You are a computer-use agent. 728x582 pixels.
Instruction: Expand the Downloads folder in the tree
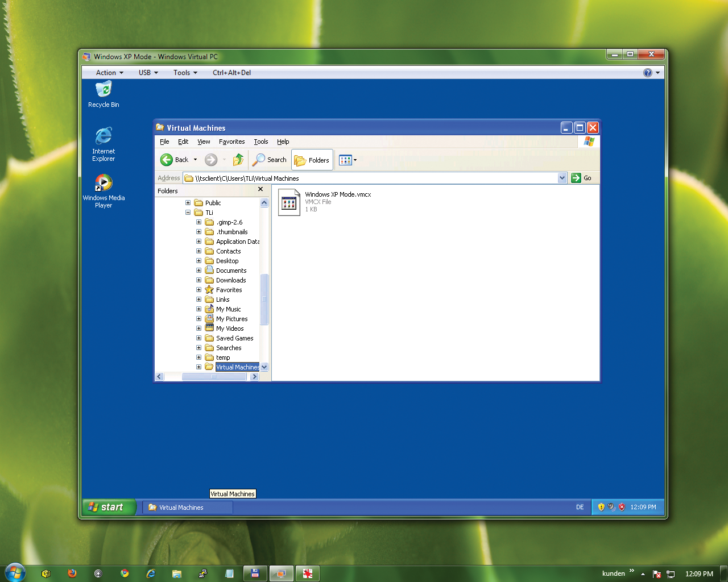(x=198, y=280)
